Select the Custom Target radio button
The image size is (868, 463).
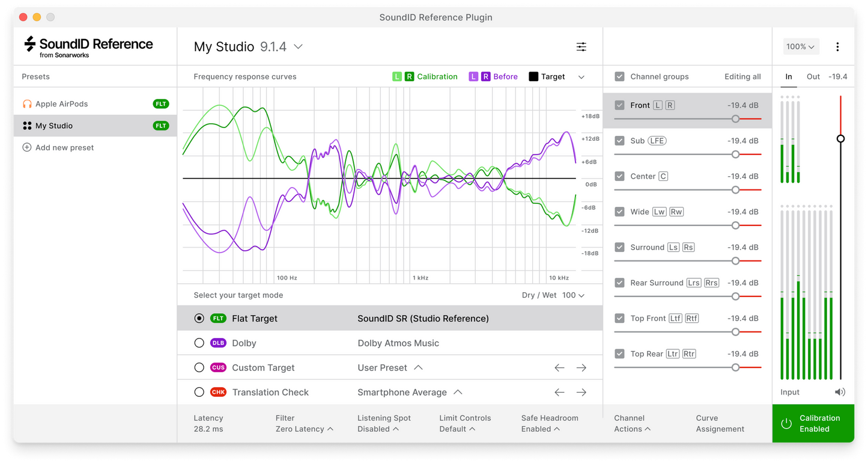(199, 367)
